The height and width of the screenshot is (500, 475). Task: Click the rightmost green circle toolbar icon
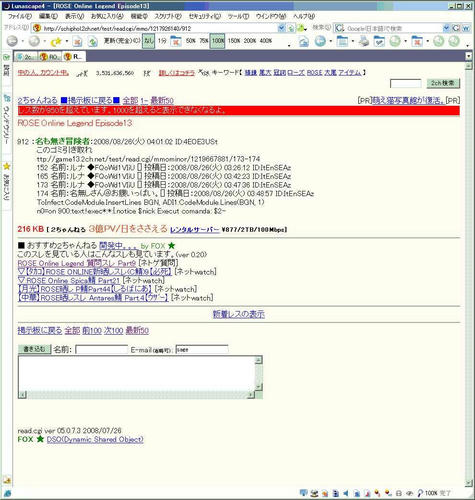(454, 41)
